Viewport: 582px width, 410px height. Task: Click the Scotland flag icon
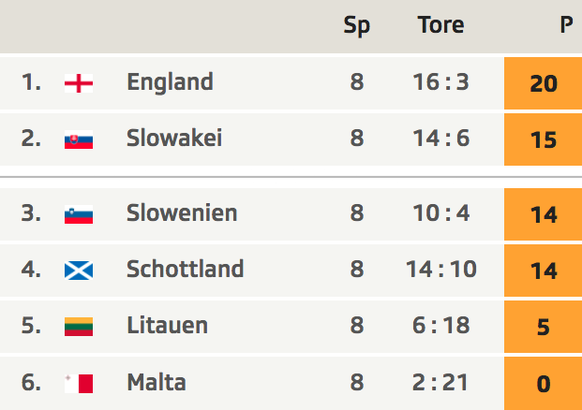point(79,270)
